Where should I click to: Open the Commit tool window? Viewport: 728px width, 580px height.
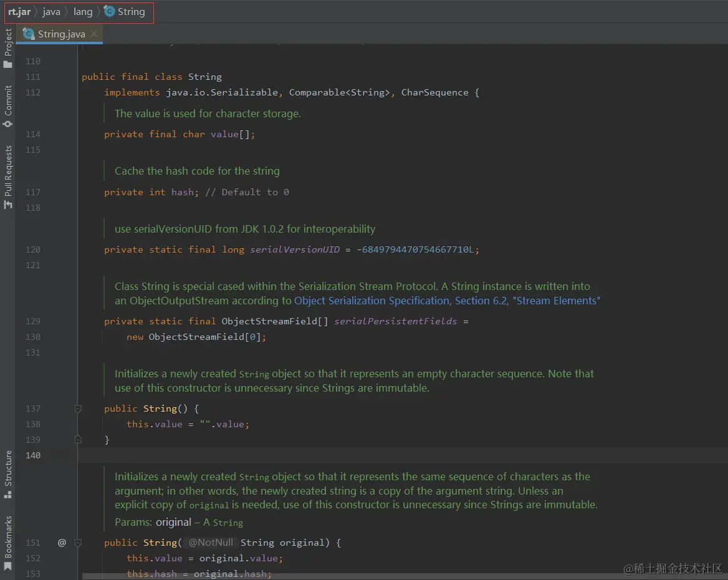click(7, 107)
